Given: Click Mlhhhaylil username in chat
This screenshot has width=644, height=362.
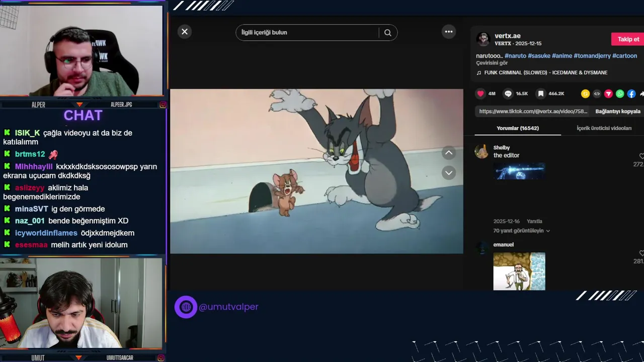Looking at the screenshot, I should pos(34,166).
